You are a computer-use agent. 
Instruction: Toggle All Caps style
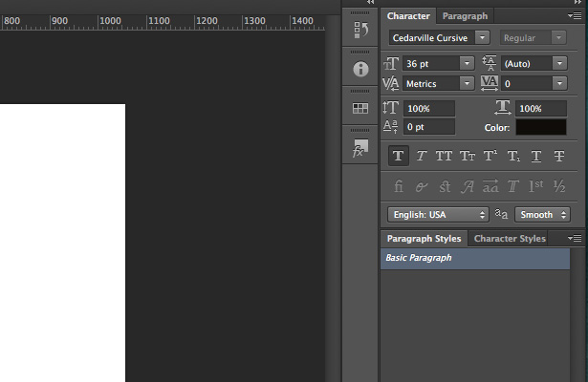click(444, 156)
